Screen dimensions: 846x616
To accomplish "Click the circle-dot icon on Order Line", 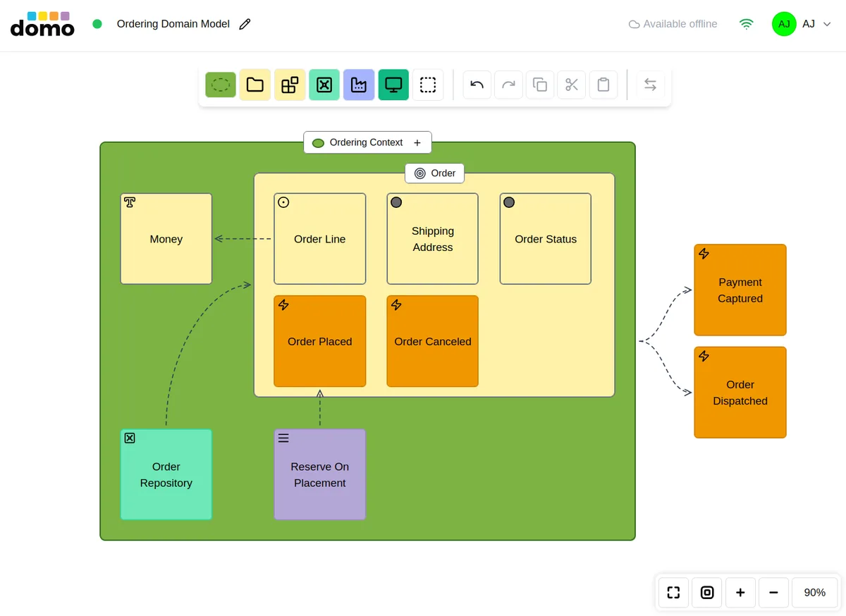I will coord(283,202).
